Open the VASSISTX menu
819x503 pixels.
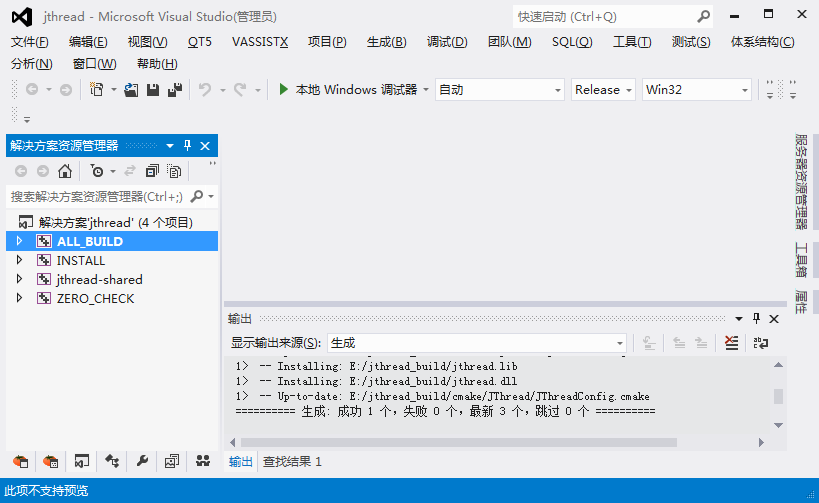(260, 42)
